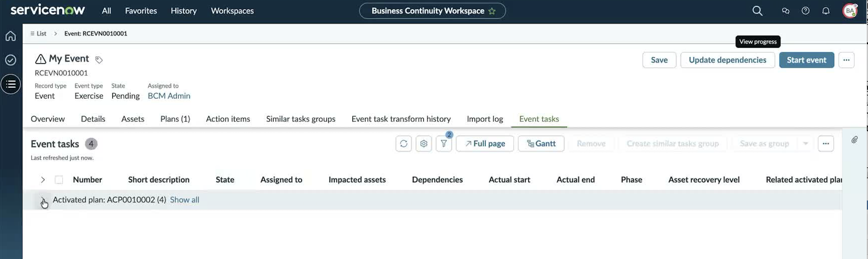
Task: Open the Home icon in sidebar
Action: click(x=11, y=36)
